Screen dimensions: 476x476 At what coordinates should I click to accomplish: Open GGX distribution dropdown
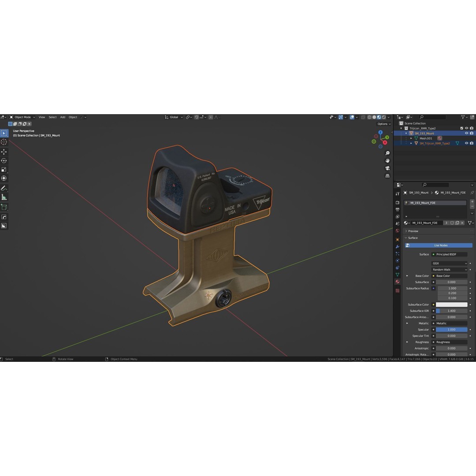(449, 263)
